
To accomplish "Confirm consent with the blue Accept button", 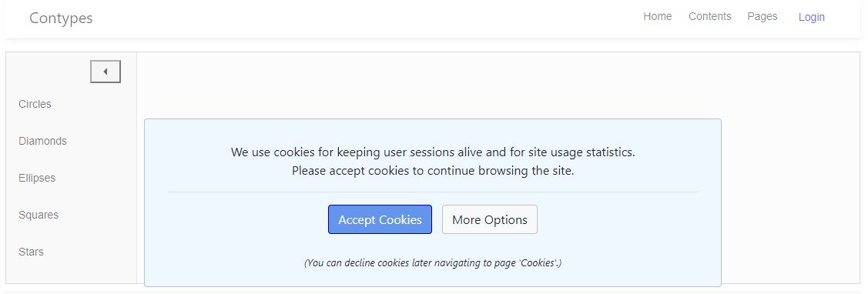I will [x=380, y=219].
